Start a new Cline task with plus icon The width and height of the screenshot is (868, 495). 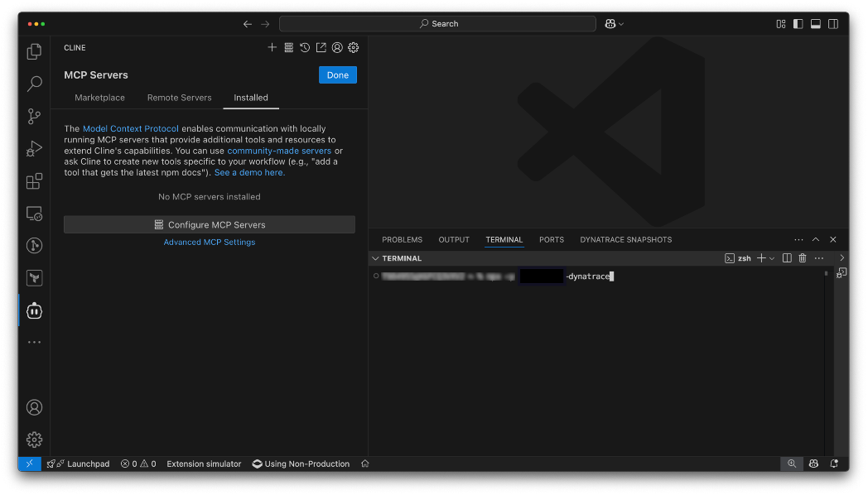pos(272,47)
